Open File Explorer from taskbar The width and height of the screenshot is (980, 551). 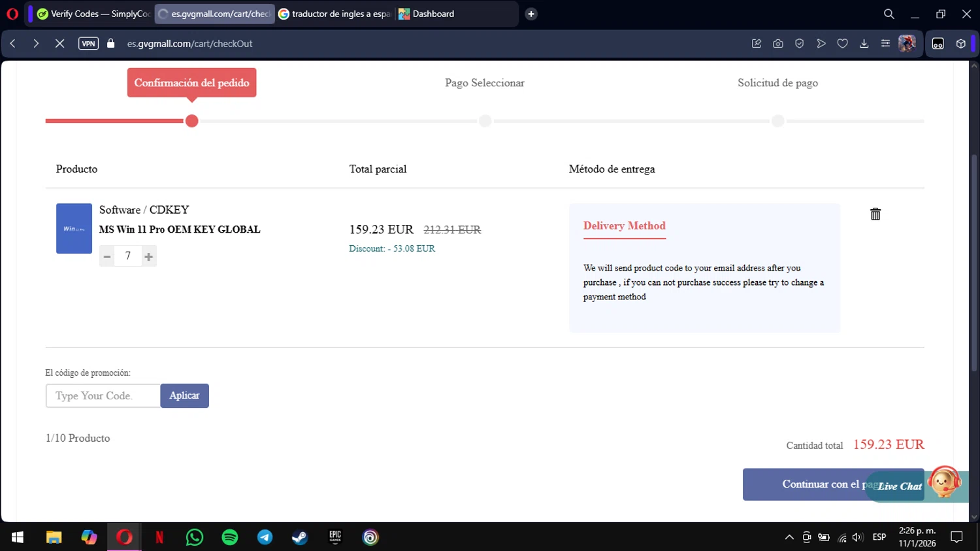[x=54, y=537]
